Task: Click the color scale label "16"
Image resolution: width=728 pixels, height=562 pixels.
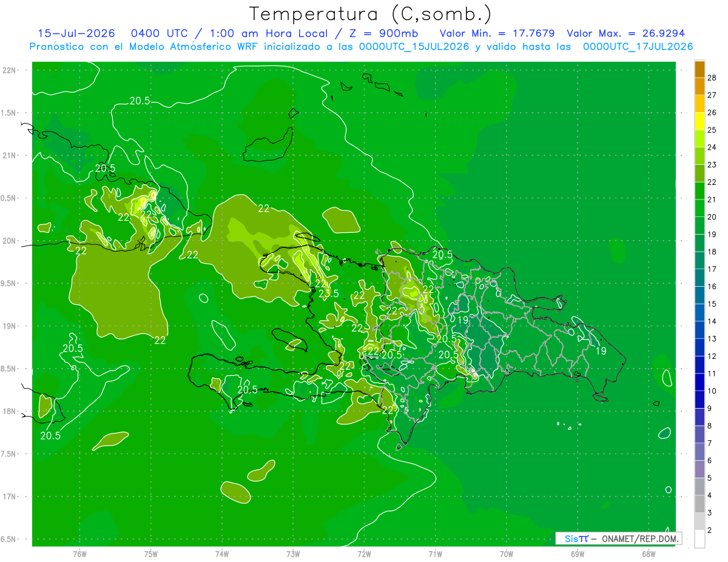Action: click(x=712, y=286)
